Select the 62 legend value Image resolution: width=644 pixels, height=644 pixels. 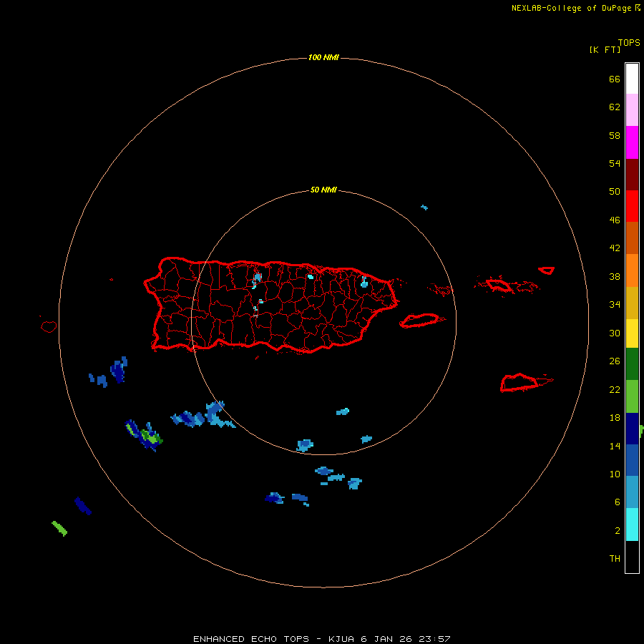click(615, 107)
